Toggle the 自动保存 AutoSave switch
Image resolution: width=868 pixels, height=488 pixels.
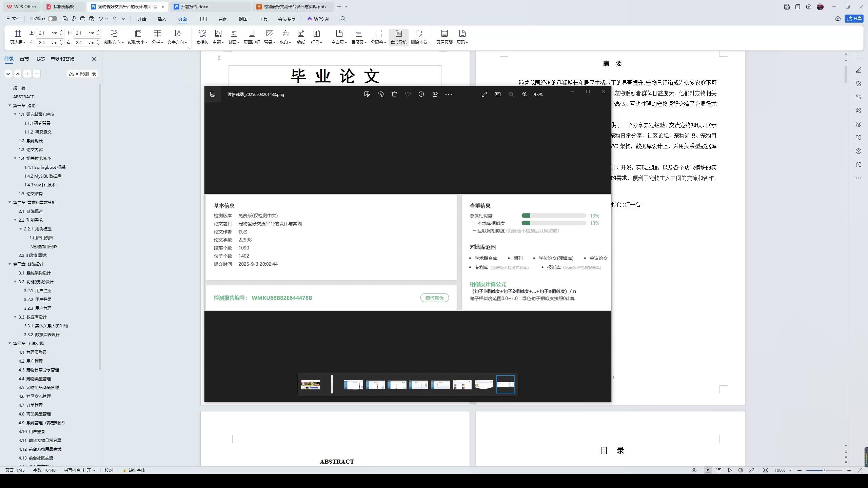52,19
